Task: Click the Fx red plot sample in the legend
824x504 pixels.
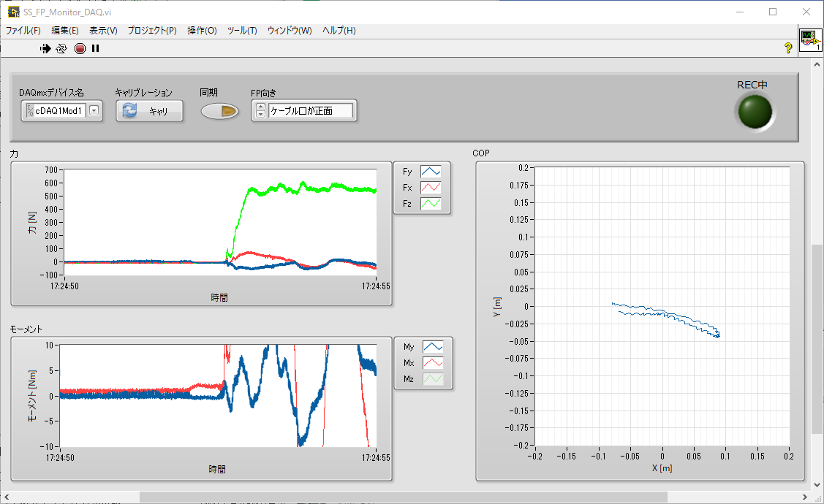Action: (431, 188)
